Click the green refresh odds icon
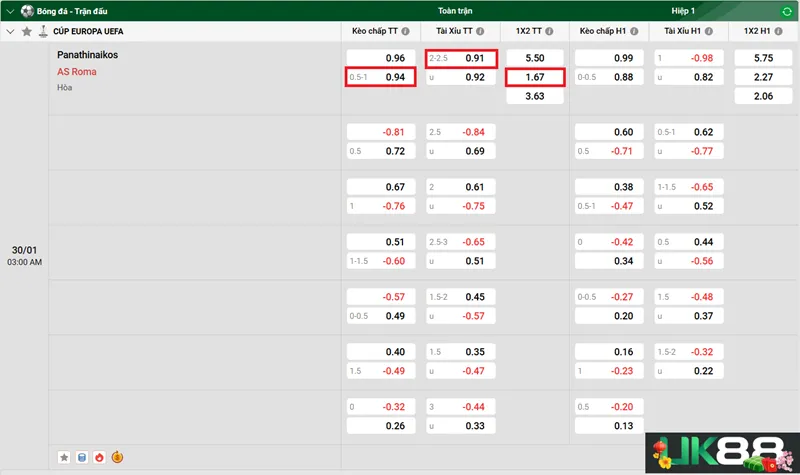This screenshot has width=800, height=475. 784,11
